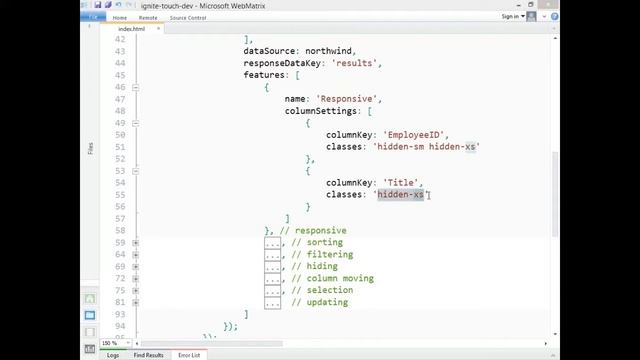The height and width of the screenshot is (360, 640).
Task: Click the collapsed ... box before // column moving
Action: (272, 279)
